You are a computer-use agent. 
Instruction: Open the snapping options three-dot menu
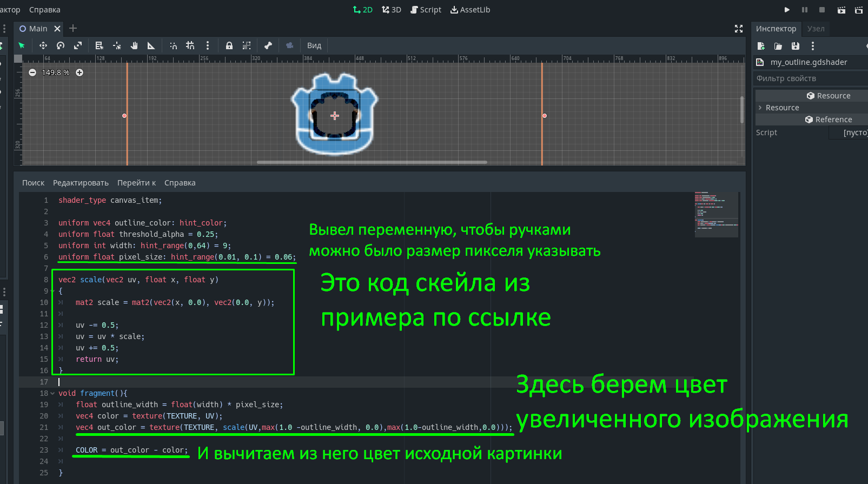tap(208, 46)
